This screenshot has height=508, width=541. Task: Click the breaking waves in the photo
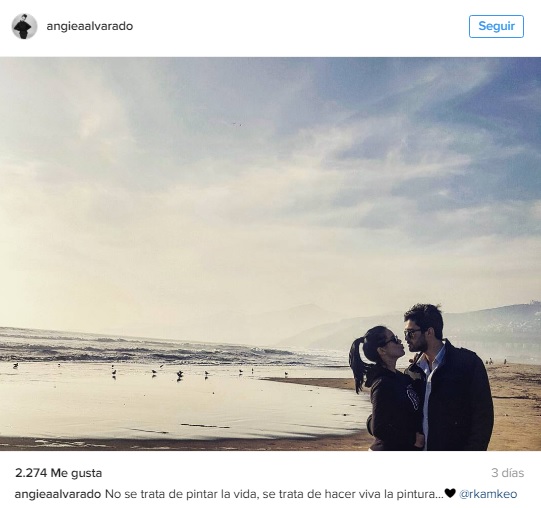point(145,347)
